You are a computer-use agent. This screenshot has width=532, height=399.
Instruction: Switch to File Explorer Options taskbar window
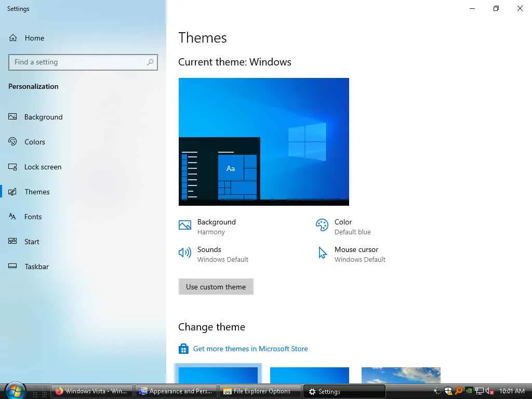(x=260, y=391)
